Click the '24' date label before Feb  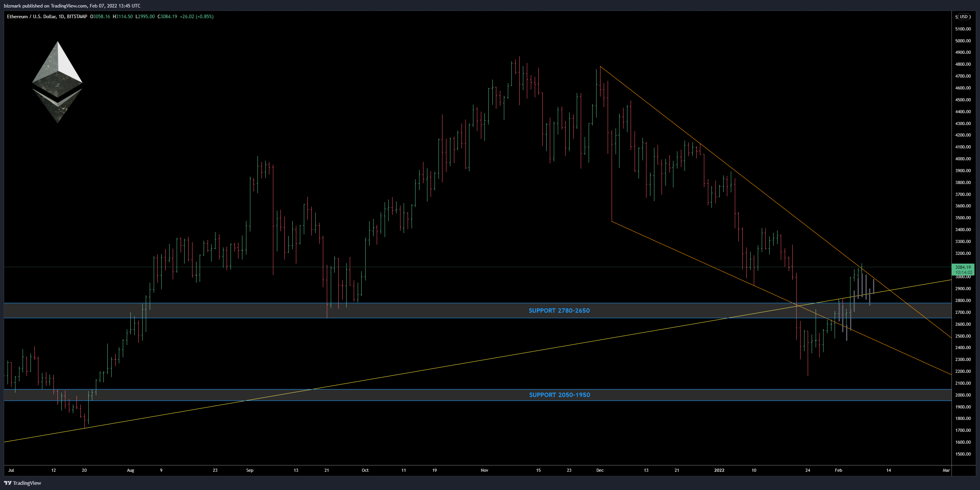808,470
